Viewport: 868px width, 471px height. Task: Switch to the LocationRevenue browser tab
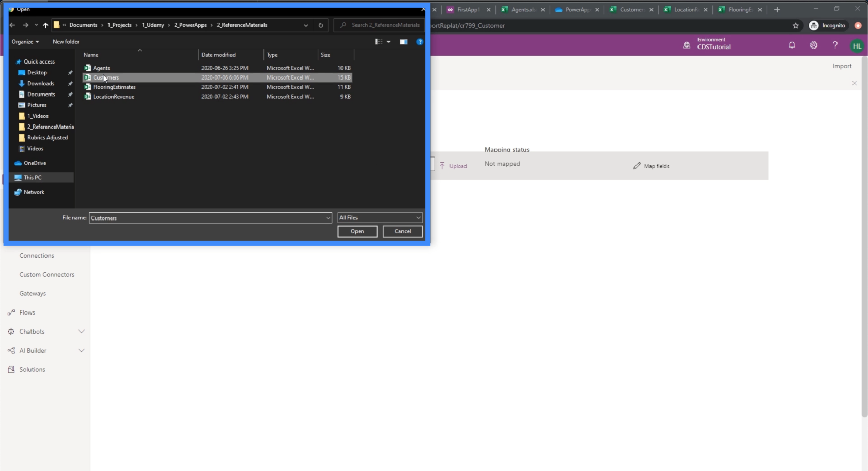pyautogui.click(x=686, y=10)
